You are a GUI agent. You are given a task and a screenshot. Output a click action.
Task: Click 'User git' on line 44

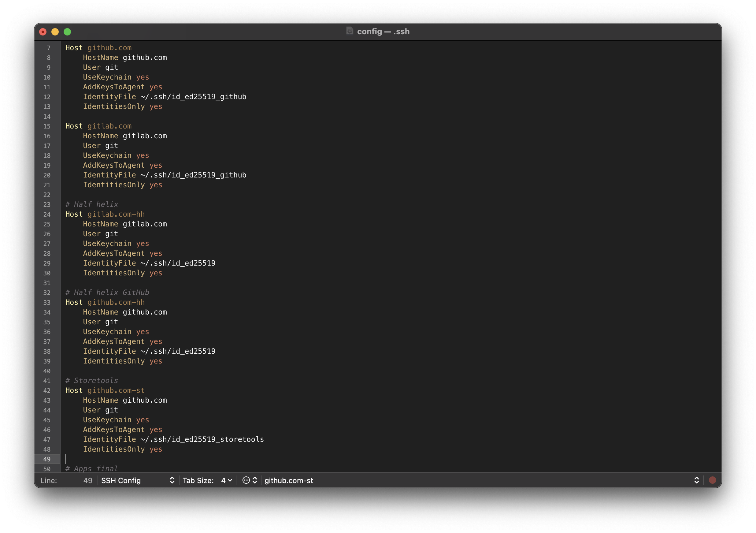[x=100, y=410]
